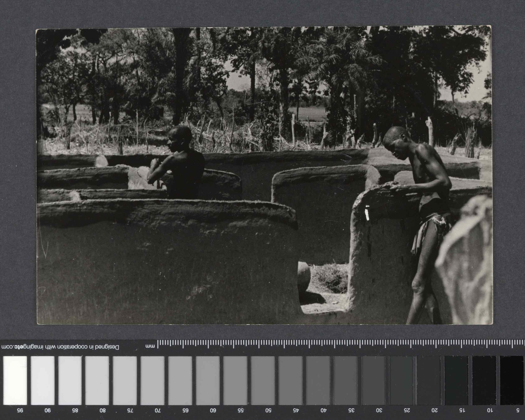Select the lightest gray swatch labeled 95
This screenshot has height=420, width=525.
point(15,380)
